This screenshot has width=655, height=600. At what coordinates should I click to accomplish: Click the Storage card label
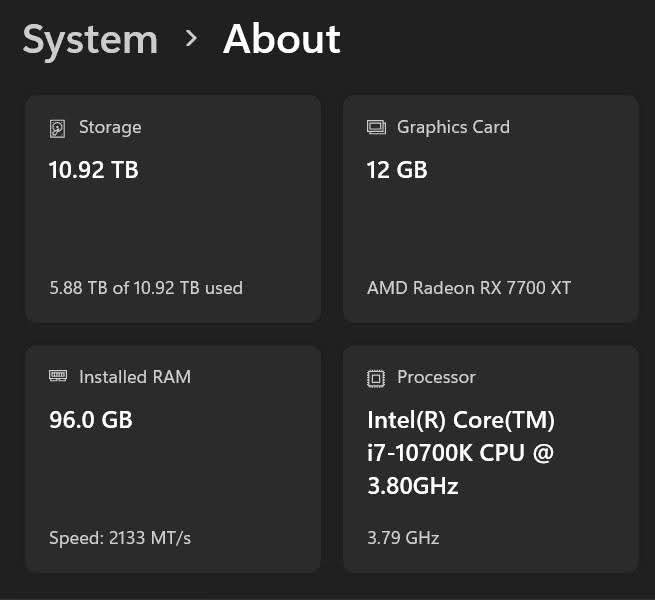110,127
